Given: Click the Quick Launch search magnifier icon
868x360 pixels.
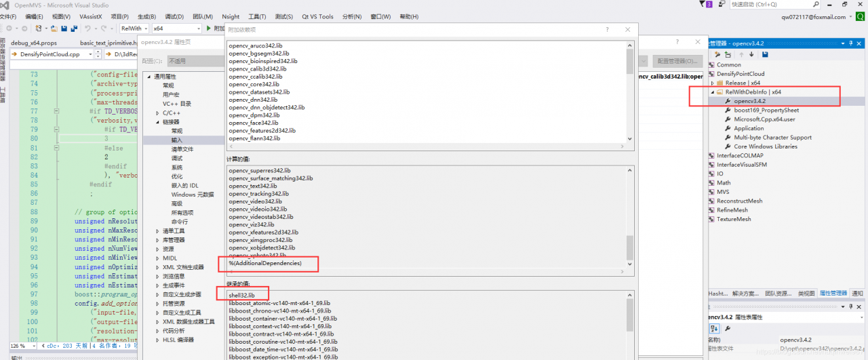Looking at the screenshot, I should [x=817, y=5].
